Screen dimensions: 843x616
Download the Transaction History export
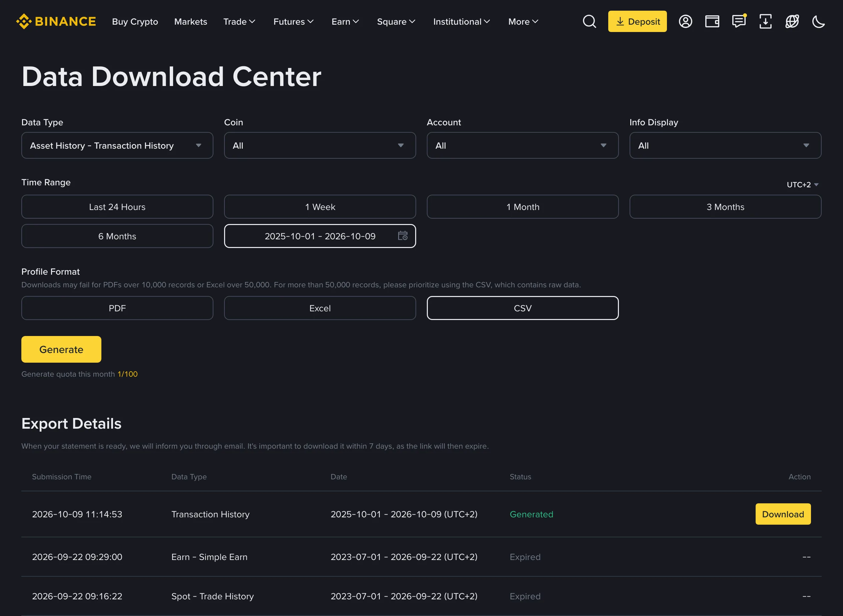(783, 514)
